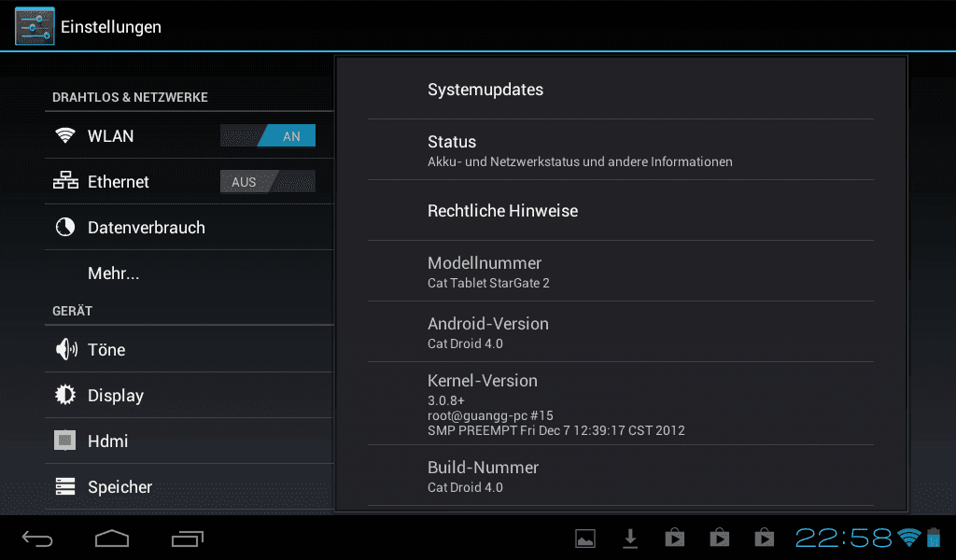Open the recent apps overview button
The image size is (956, 560).
187,539
